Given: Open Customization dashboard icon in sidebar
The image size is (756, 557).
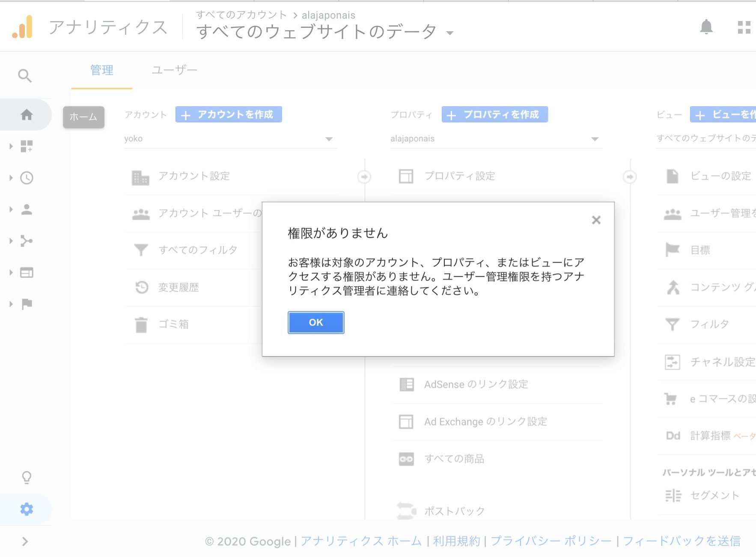Looking at the screenshot, I should click(27, 146).
